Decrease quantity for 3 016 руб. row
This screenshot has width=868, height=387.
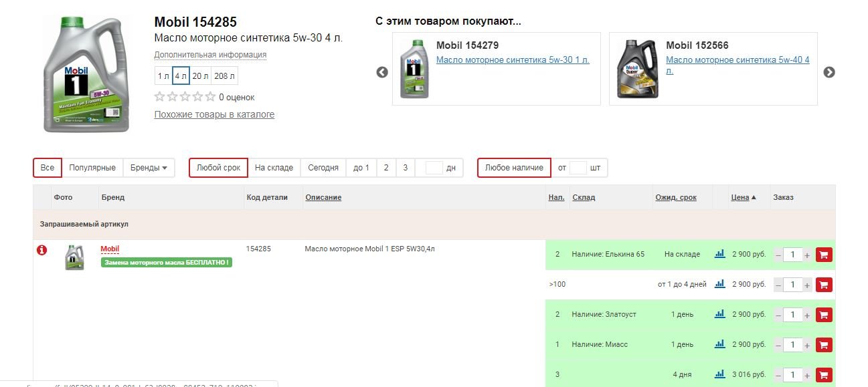pyautogui.click(x=778, y=375)
